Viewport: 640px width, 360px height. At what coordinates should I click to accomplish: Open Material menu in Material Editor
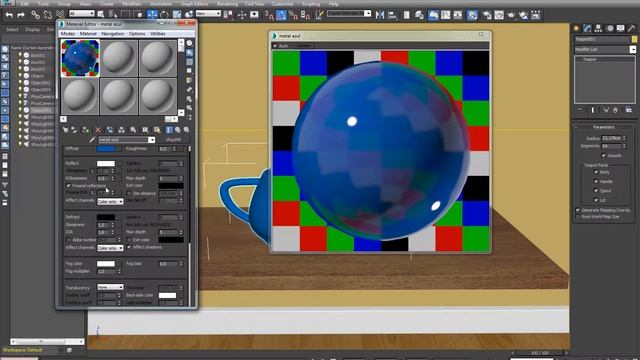(x=88, y=33)
